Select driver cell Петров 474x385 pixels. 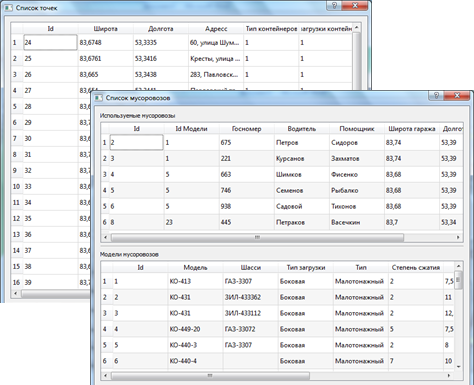[302, 142]
